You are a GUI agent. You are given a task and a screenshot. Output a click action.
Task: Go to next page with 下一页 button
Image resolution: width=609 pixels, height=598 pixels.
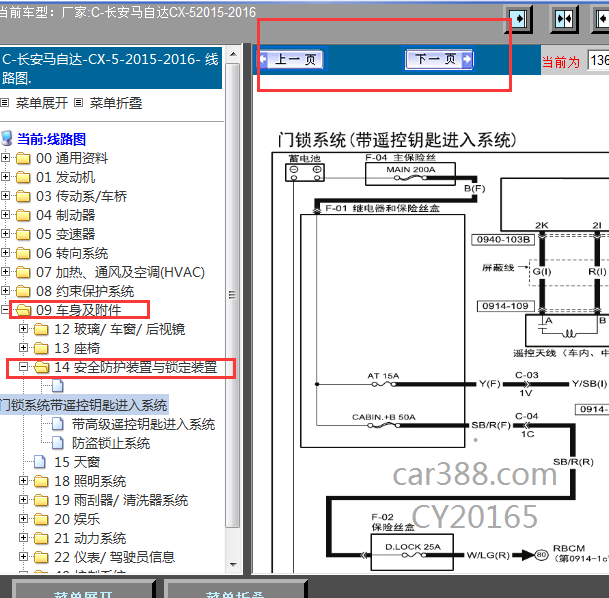point(439,59)
